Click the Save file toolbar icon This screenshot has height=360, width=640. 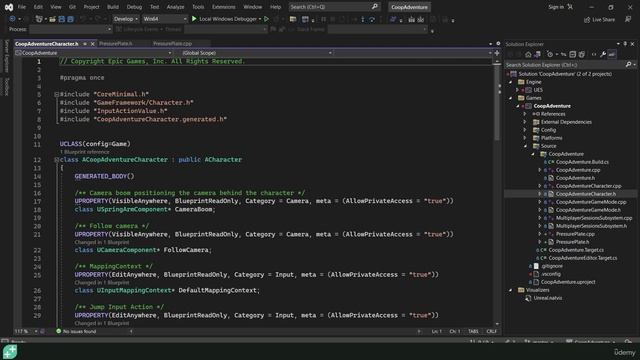62,19
